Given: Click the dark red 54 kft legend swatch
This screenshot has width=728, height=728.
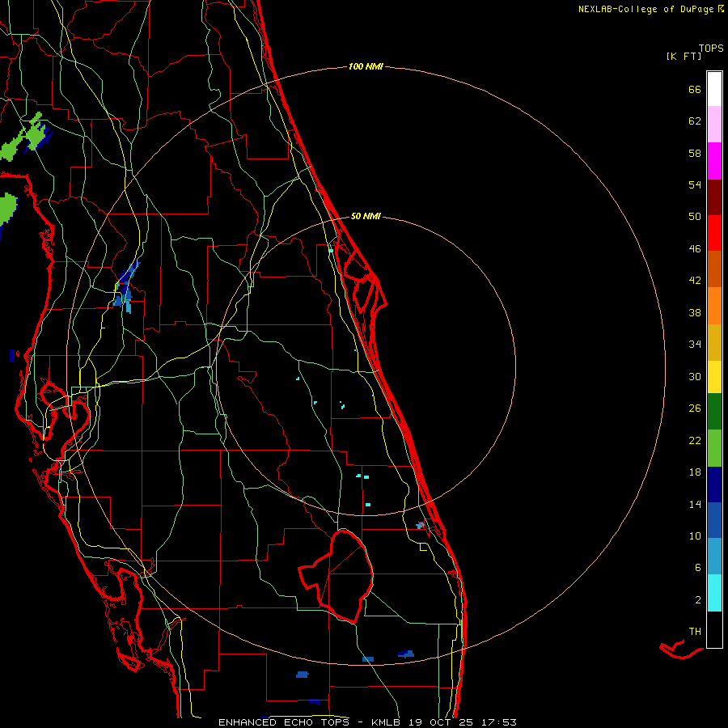Looking at the screenshot, I should [x=714, y=197].
